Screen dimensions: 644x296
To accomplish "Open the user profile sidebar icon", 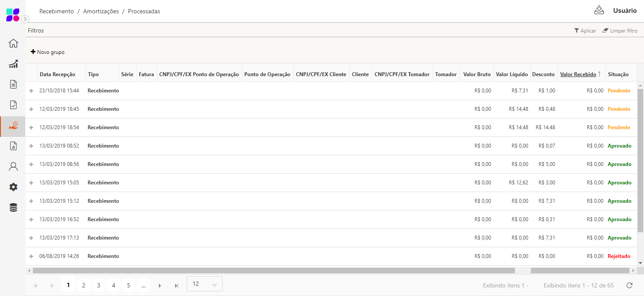I will [13, 166].
